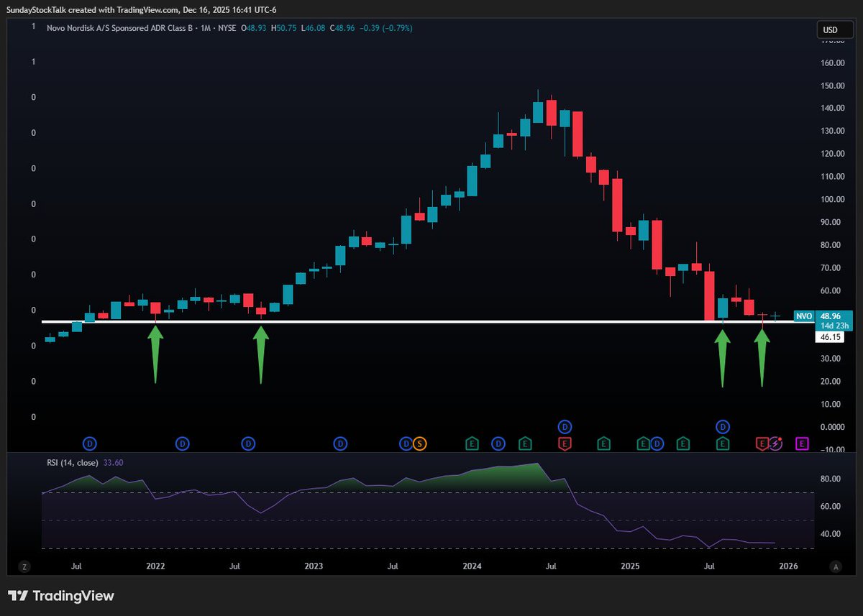Click the 2024 label on the time axis

[x=472, y=566]
